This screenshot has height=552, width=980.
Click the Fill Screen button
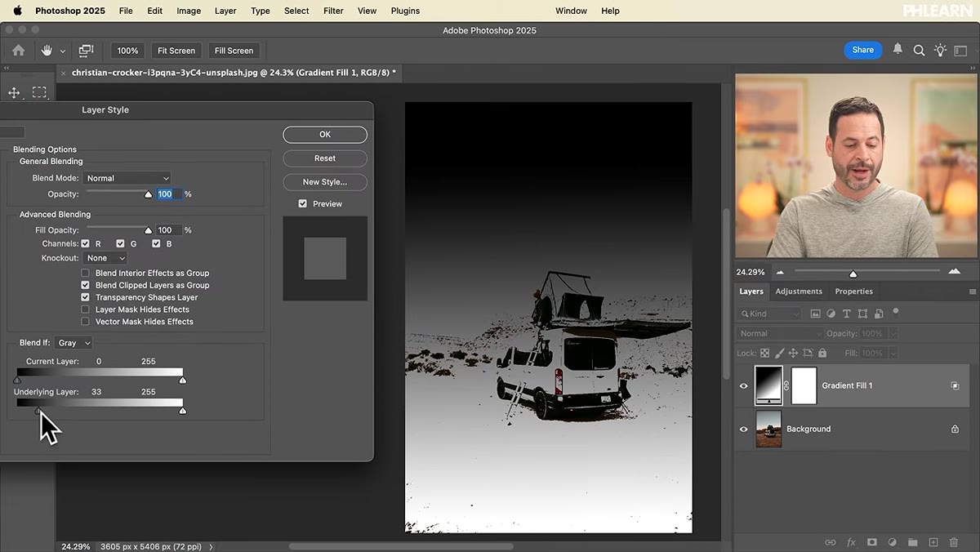click(x=234, y=51)
